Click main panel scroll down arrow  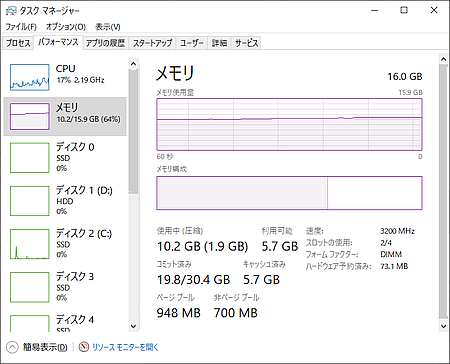coord(443,326)
